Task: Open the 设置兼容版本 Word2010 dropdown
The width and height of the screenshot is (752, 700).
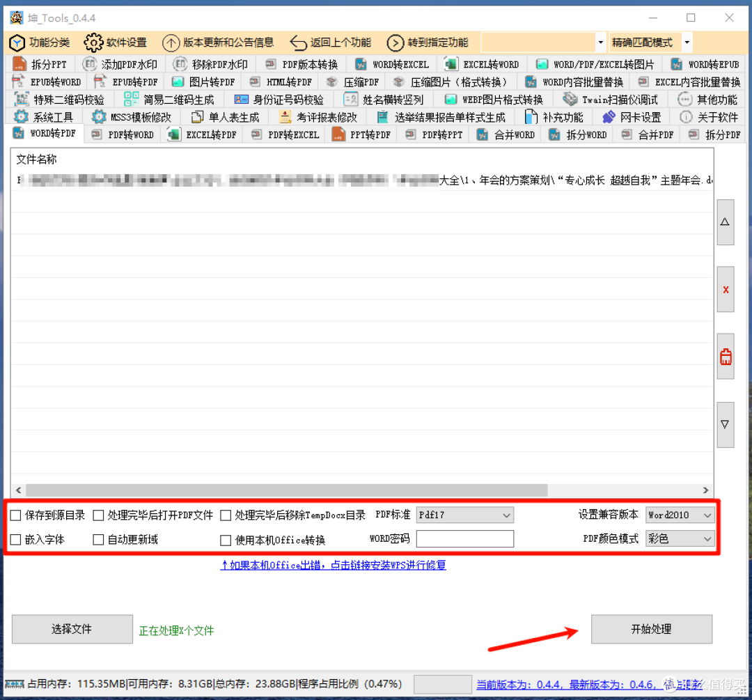Action: click(x=680, y=515)
